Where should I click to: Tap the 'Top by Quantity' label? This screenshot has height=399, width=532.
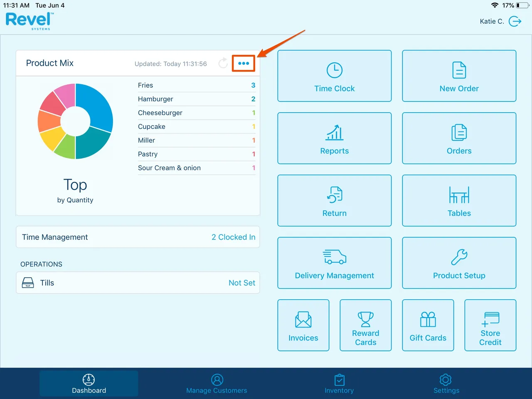point(75,191)
